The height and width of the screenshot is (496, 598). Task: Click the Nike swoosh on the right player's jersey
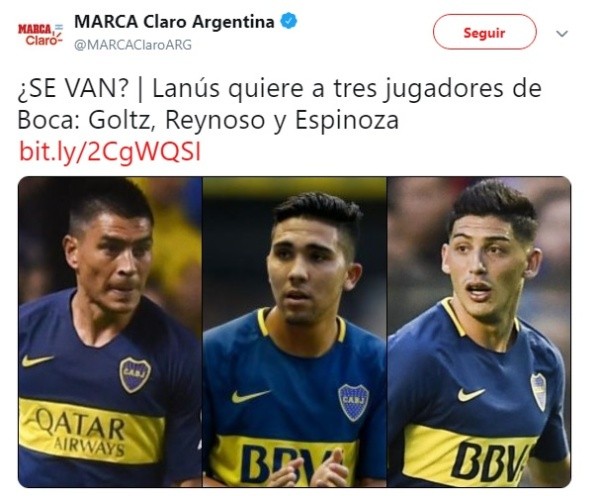coord(471,394)
